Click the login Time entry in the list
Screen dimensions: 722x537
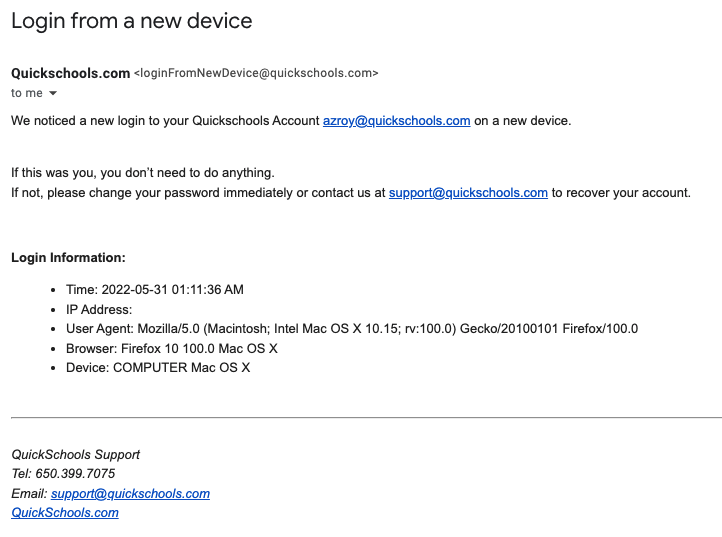155,290
